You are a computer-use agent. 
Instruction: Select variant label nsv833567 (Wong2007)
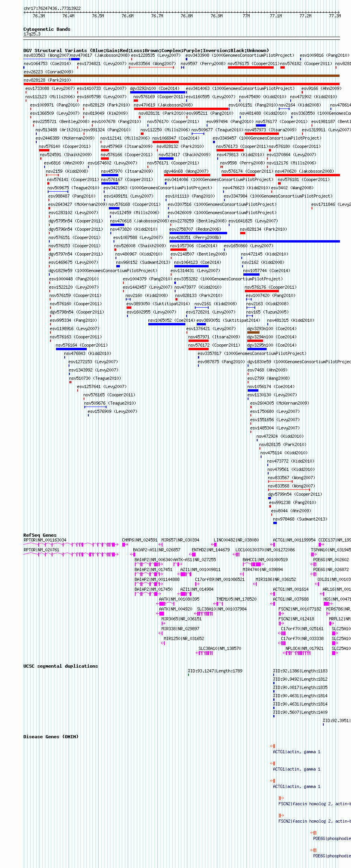[x=291, y=478]
